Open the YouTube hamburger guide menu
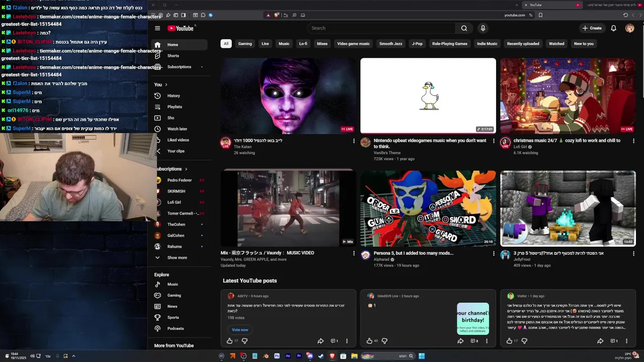644x362 pixels. click(157, 28)
